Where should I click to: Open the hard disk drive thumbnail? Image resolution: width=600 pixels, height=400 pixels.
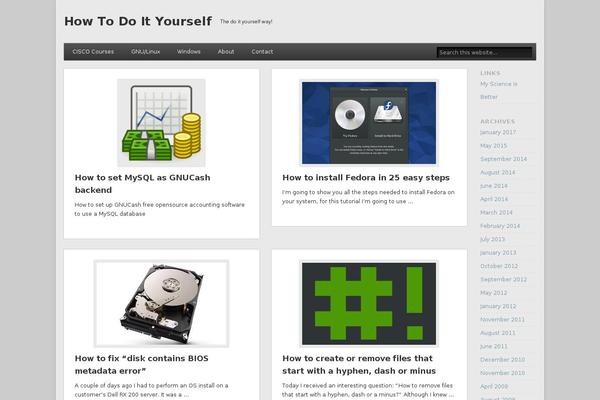point(161,304)
